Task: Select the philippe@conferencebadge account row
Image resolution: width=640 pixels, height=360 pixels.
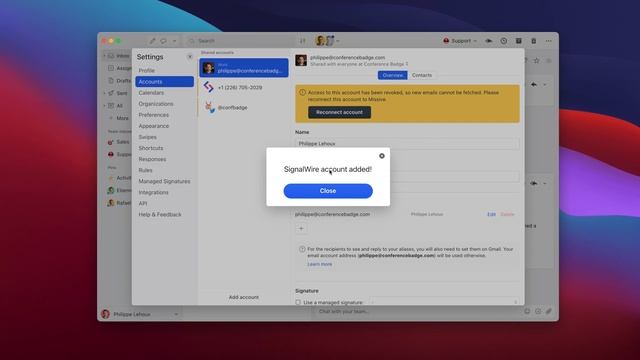Action: click(x=244, y=68)
